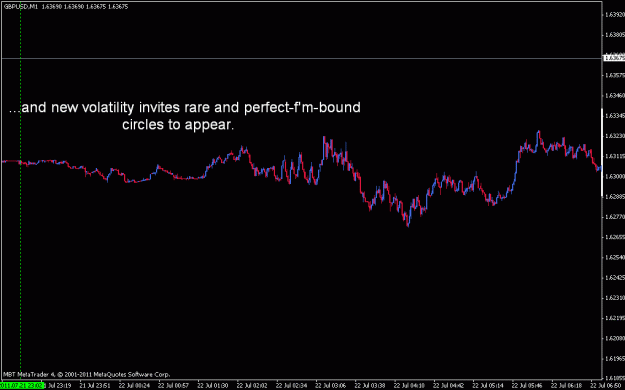
Task: Click the green highlighted 2011.07.21 23:02 date label
Action: point(22,386)
